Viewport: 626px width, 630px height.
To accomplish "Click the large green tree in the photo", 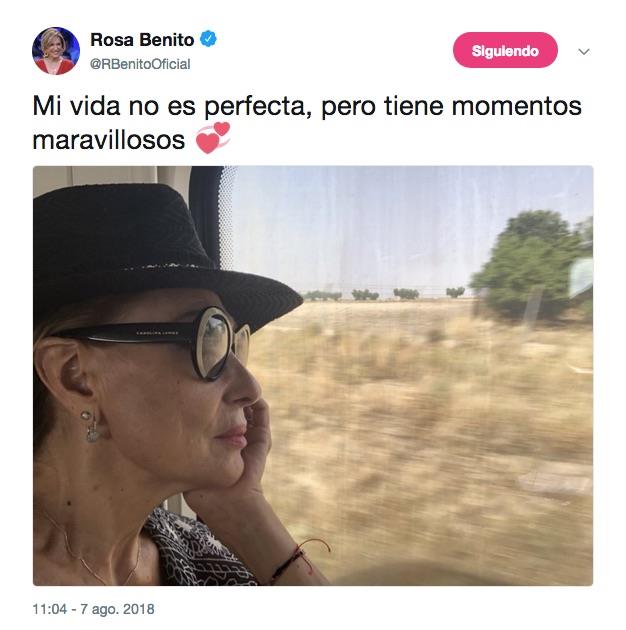I will (530, 265).
